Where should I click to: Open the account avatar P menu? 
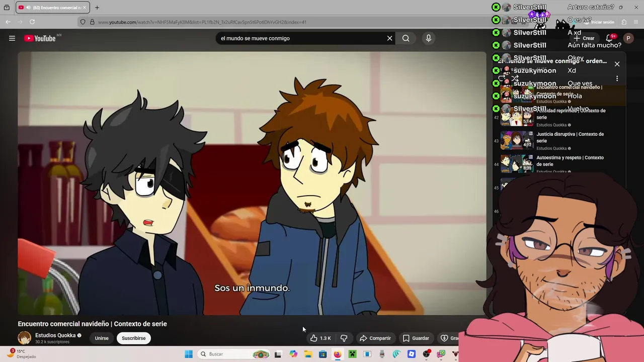tap(628, 38)
